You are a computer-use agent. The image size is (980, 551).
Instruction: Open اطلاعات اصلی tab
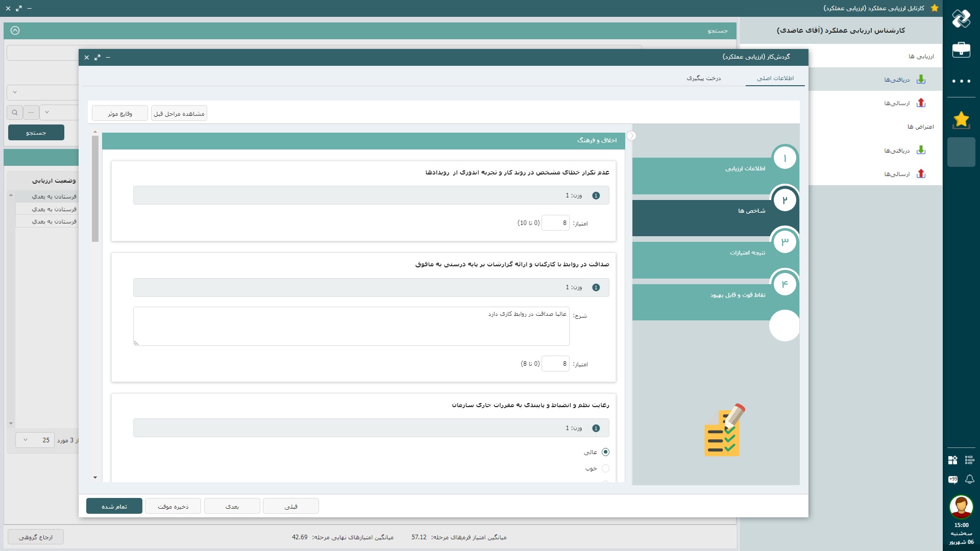775,78
